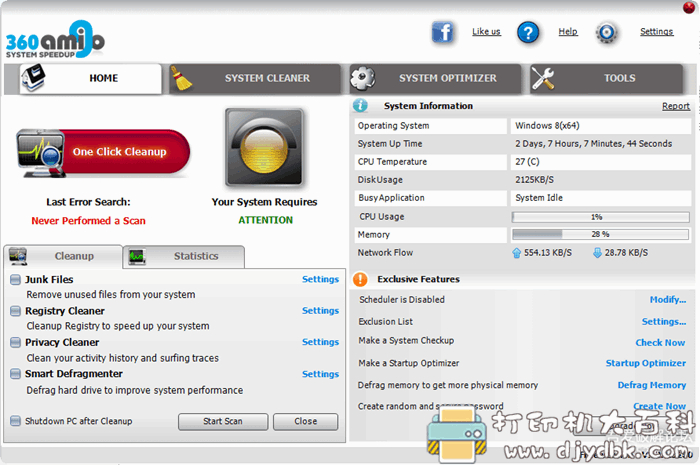
Task: Click the Startup Optimizer link
Action: pos(646,363)
